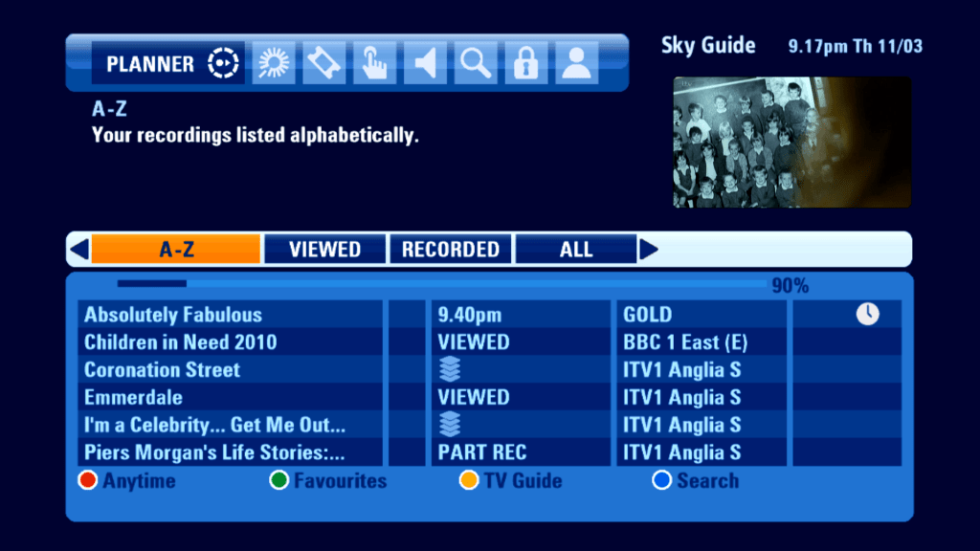
Task: Choose the green Favourites button
Action: pyautogui.click(x=328, y=480)
